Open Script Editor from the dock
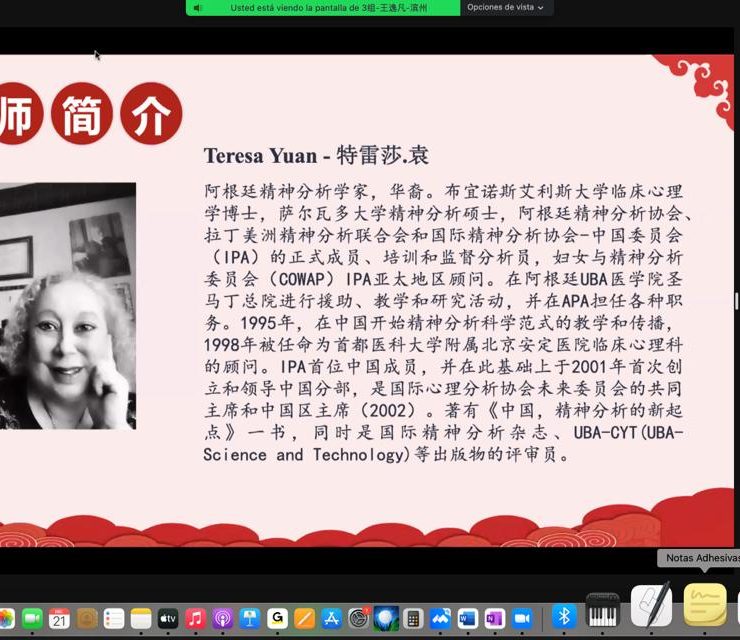740x640 pixels. [652, 606]
